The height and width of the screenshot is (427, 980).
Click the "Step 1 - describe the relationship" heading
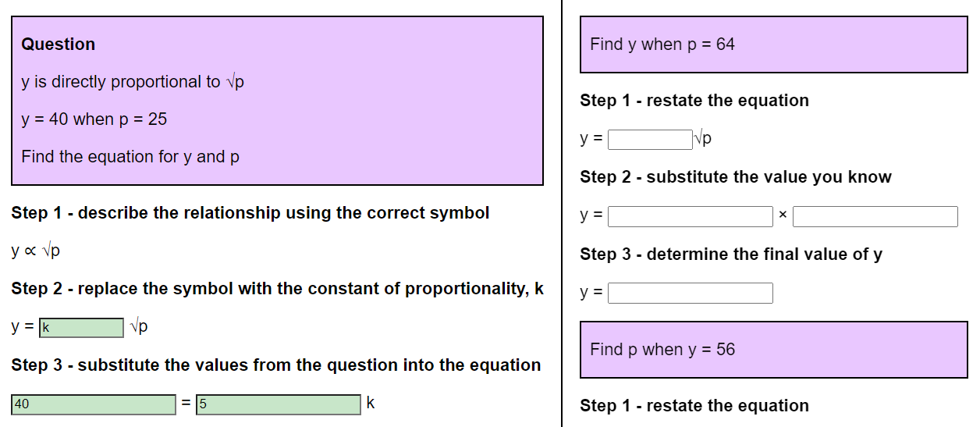coord(250,213)
